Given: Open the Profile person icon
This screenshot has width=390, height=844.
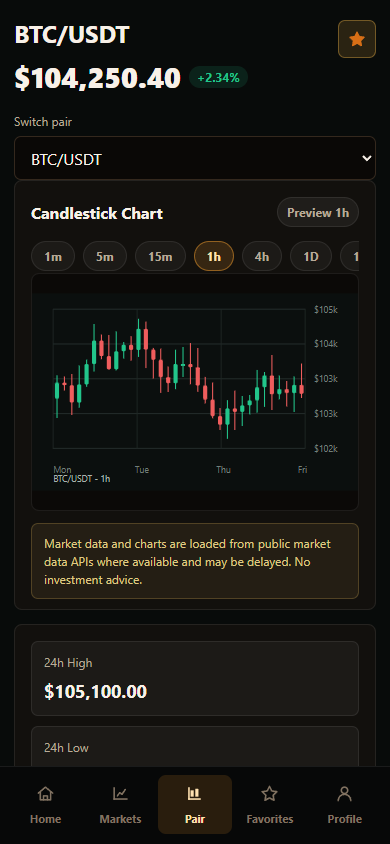Looking at the screenshot, I should tap(344, 793).
